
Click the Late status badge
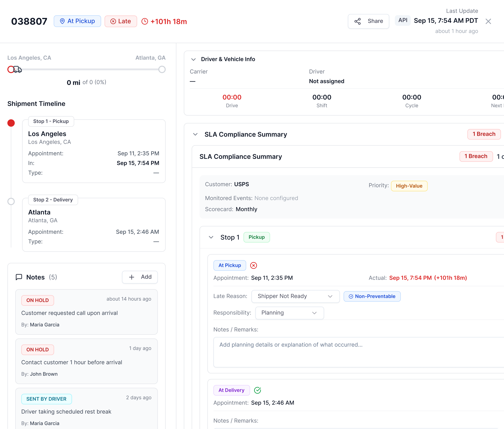tap(121, 21)
